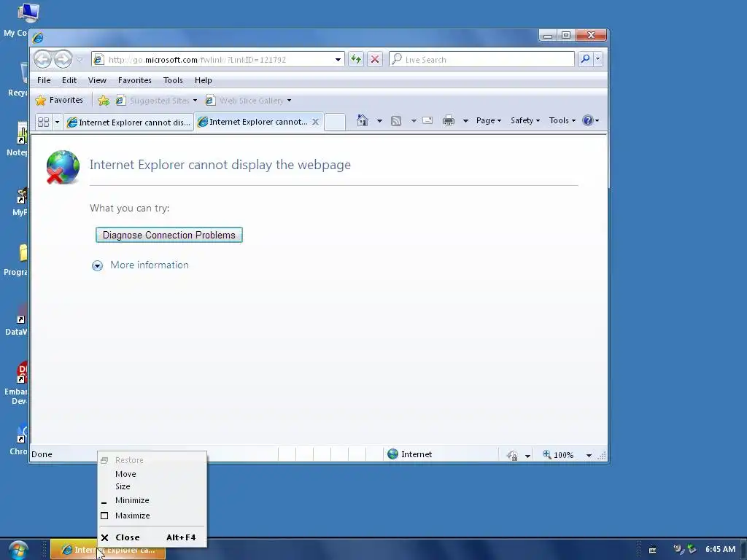Select Size in the context menu
747x560 pixels.
click(x=152, y=486)
